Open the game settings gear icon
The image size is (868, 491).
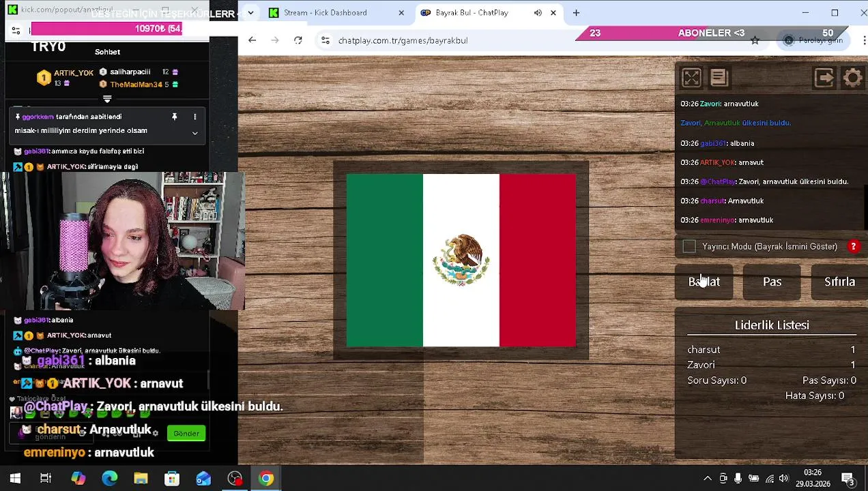pyautogui.click(x=853, y=78)
